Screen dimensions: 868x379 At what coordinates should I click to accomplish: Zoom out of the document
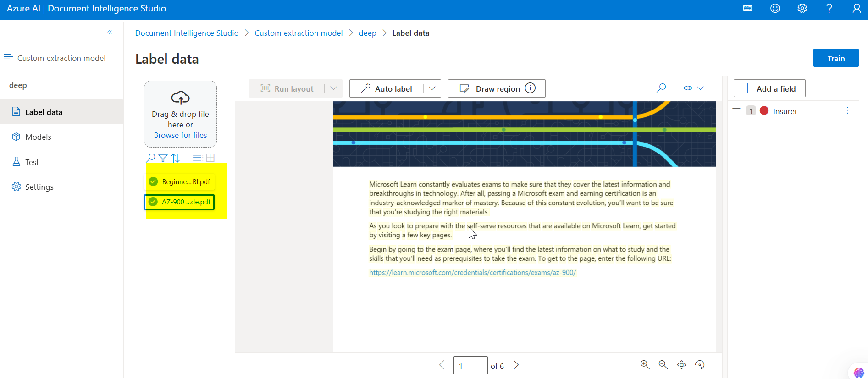pos(663,365)
